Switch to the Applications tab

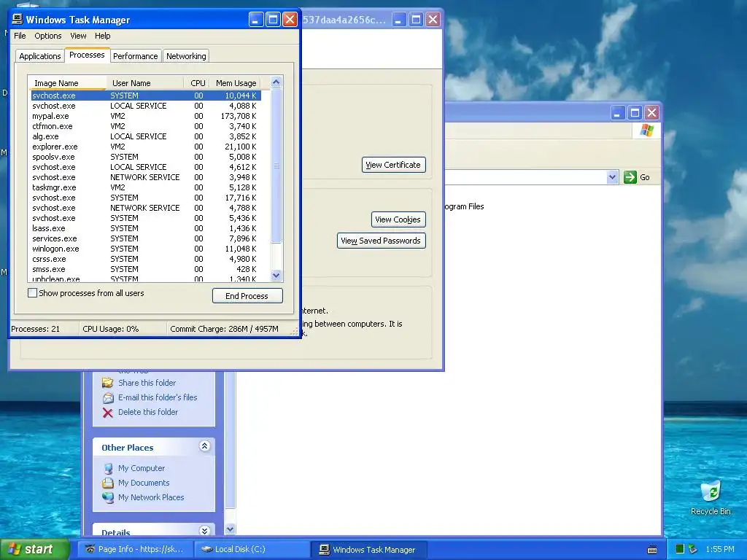point(39,56)
